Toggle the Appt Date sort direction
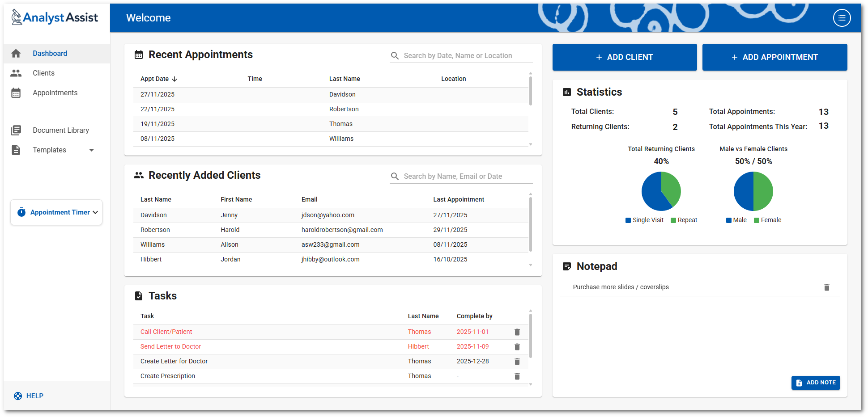This screenshot has height=417, width=868. click(174, 79)
